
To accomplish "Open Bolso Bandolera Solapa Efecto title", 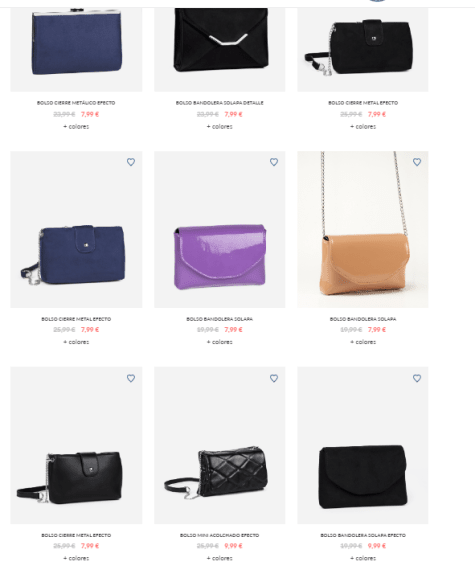I will coord(363,535).
